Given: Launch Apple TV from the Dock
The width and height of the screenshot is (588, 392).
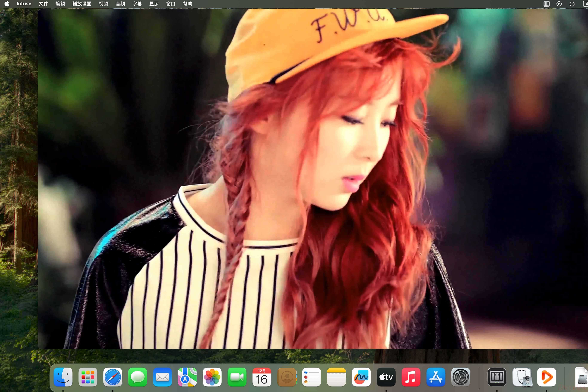Looking at the screenshot, I should pyautogui.click(x=386, y=377).
